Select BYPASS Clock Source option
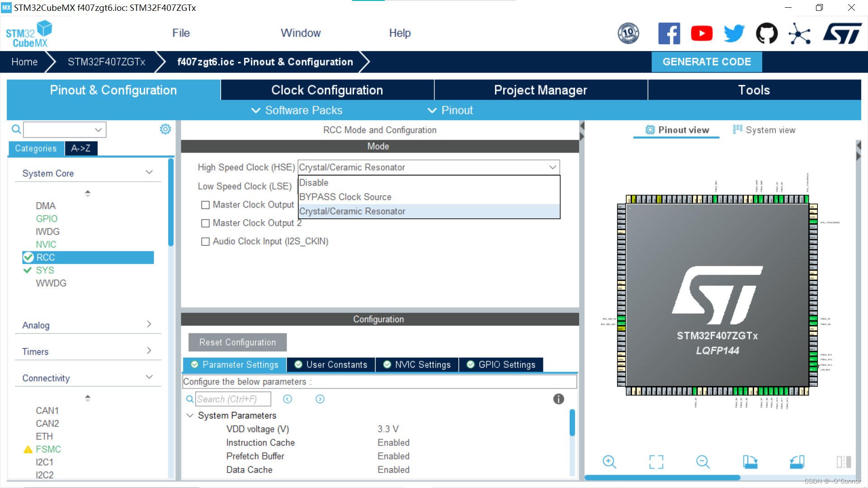868x488 pixels. pyautogui.click(x=345, y=197)
